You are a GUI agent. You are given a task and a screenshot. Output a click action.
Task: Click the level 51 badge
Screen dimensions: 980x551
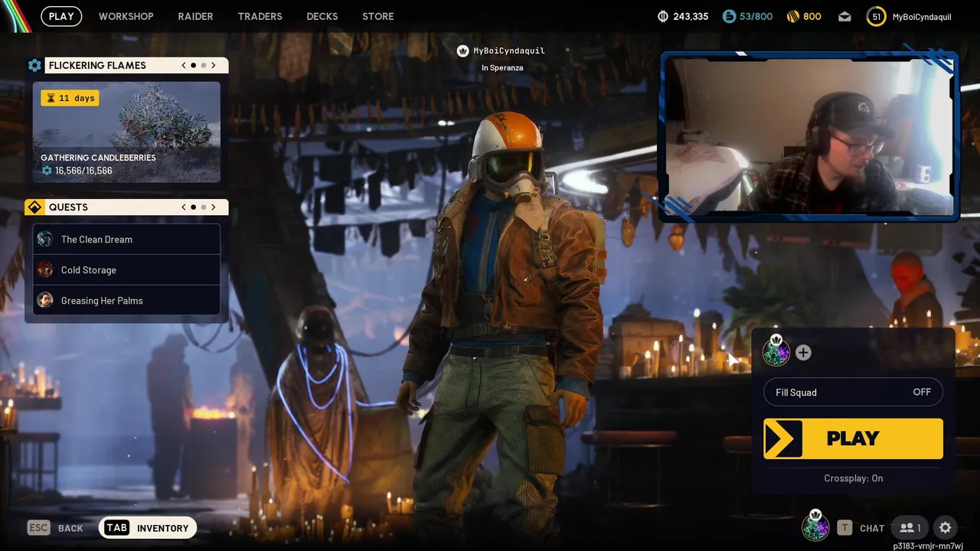(877, 16)
